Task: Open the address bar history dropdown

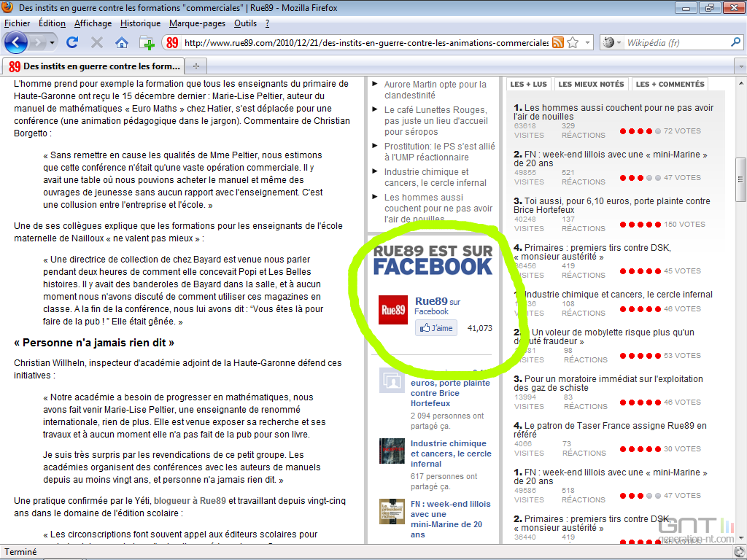Action: pos(587,43)
